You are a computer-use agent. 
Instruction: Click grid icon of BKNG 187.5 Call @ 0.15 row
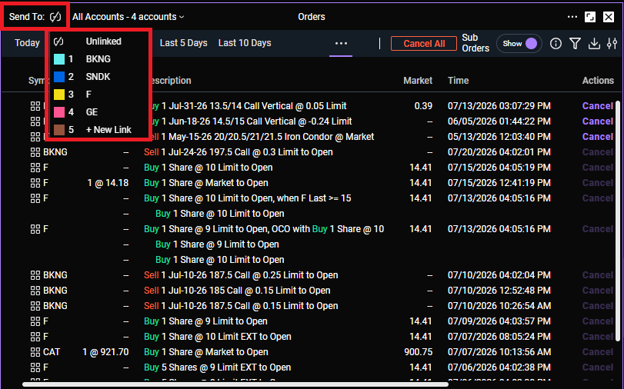pos(35,306)
